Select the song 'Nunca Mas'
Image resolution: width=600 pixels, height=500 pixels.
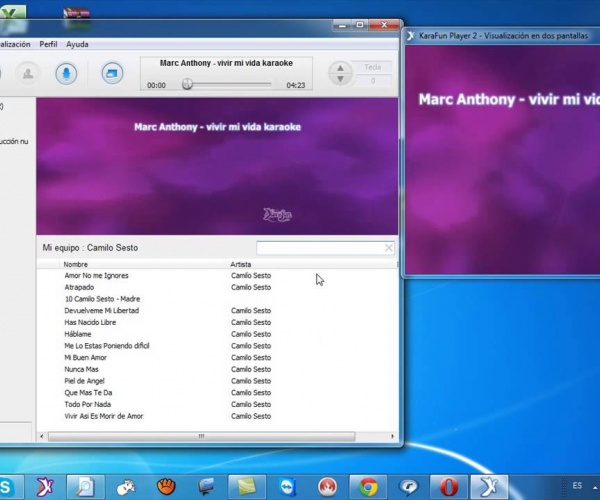[81, 370]
